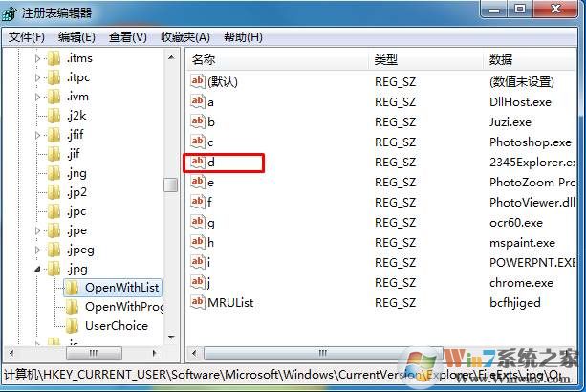Click string icon of value d
Viewport: 586px width, 392px height.
tap(197, 162)
